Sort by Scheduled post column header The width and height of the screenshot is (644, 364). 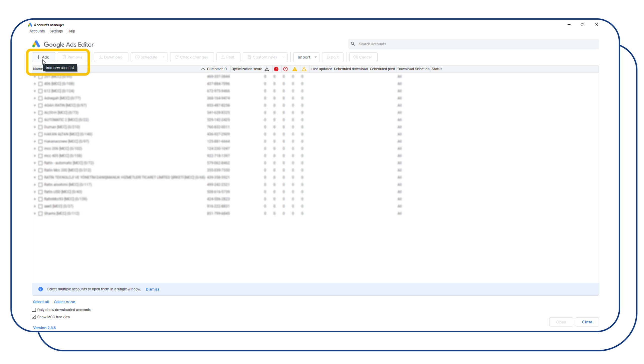(x=382, y=69)
